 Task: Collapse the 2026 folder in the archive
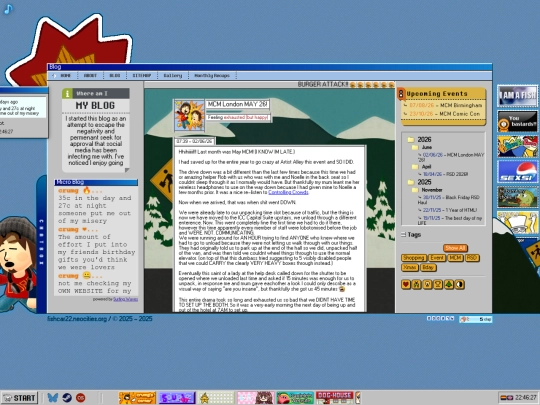[x=411, y=139]
